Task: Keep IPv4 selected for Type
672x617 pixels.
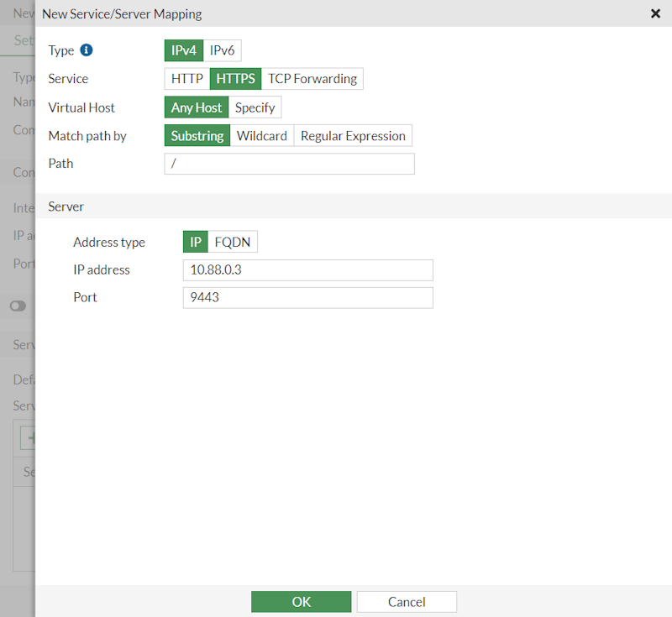Action: [x=184, y=50]
